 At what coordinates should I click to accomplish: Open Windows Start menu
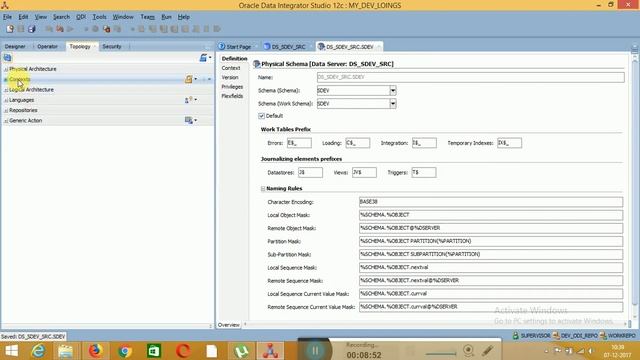click(11, 351)
